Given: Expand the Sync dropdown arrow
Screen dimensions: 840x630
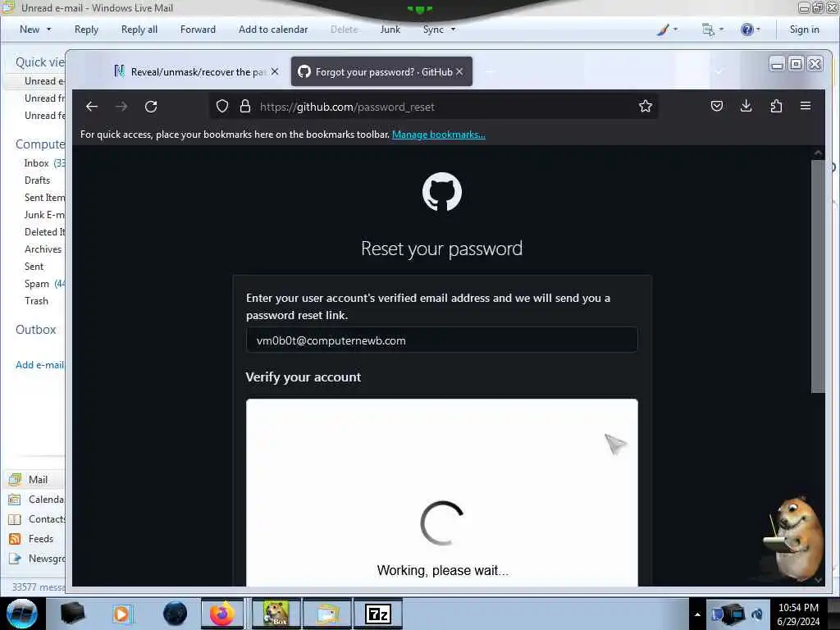Looking at the screenshot, I should tap(453, 30).
